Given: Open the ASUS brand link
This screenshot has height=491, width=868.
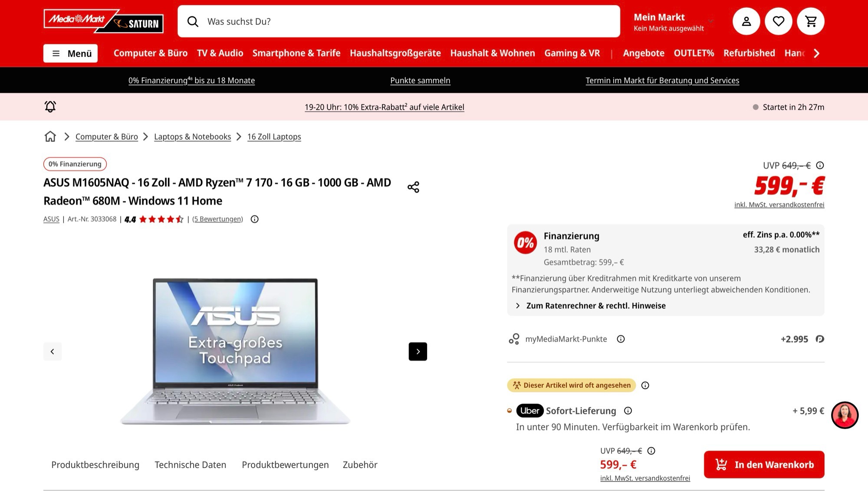Looking at the screenshot, I should click(51, 219).
